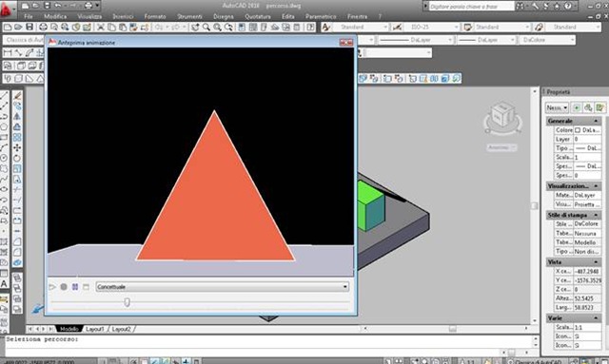
Task: Click the ViewCube in the drawing area
Action: click(502, 115)
